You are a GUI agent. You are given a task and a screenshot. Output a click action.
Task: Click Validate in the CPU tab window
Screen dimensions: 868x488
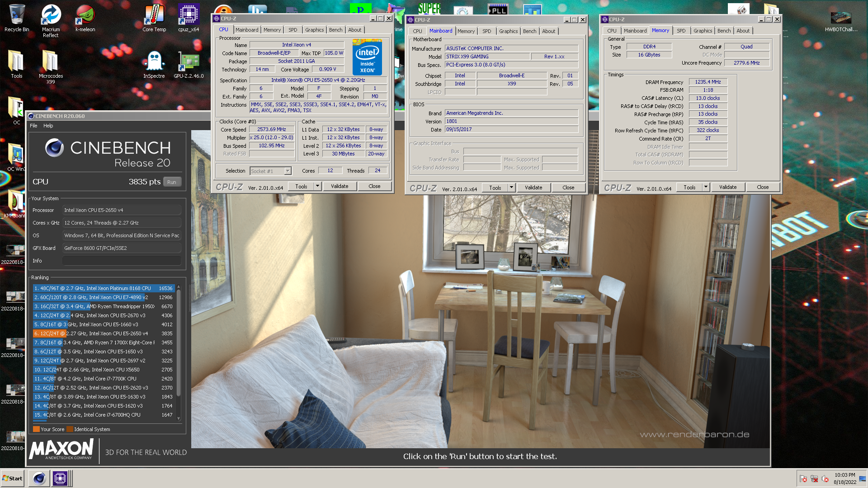pyautogui.click(x=340, y=186)
